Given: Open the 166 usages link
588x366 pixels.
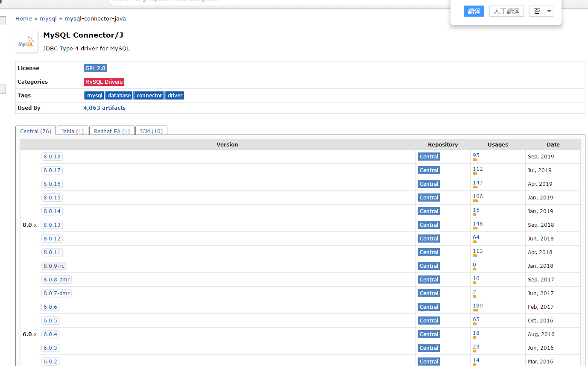Looking at the screenshot, I should 478,196.
